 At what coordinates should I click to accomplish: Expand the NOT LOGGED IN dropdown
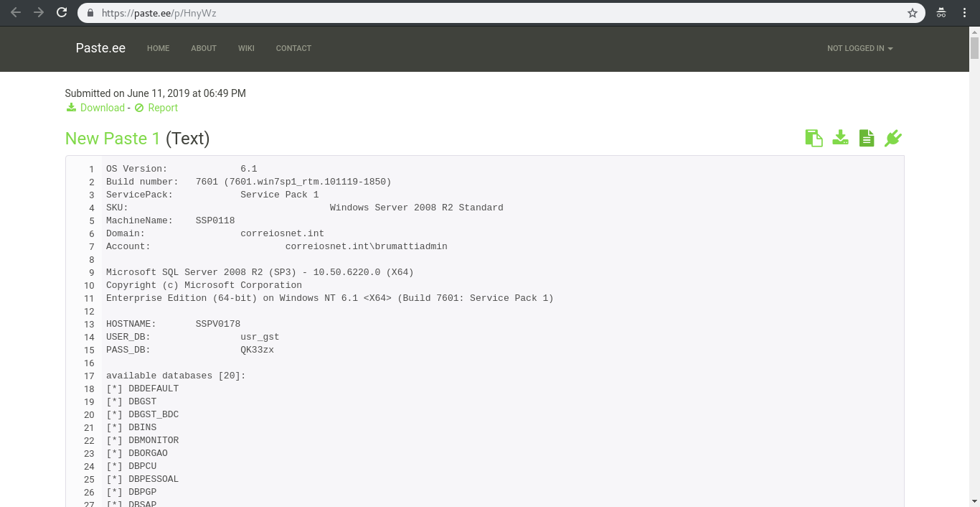pos(859,48)
